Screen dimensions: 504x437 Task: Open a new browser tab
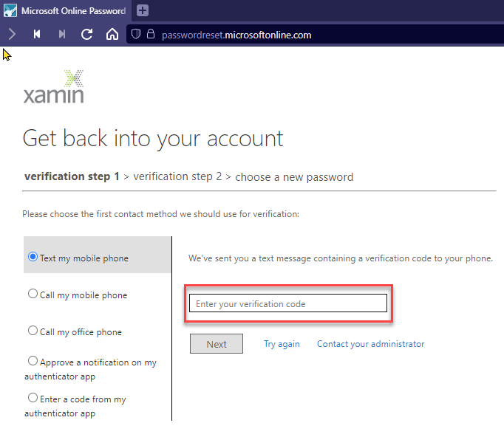[x=143, y=10]
